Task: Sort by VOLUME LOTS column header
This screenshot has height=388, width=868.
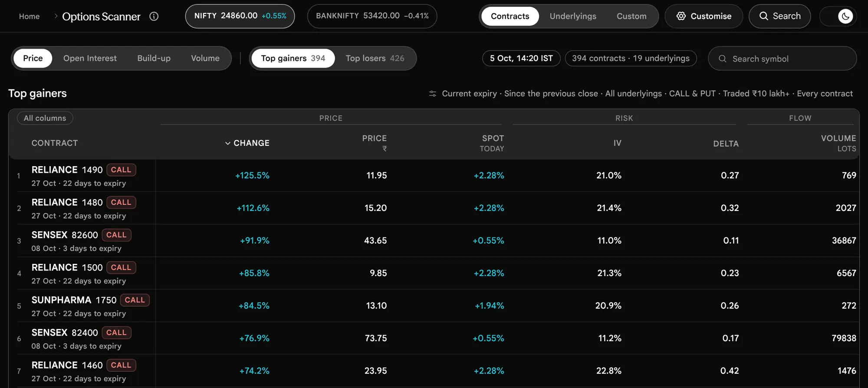Action: [x=838, y=143]
